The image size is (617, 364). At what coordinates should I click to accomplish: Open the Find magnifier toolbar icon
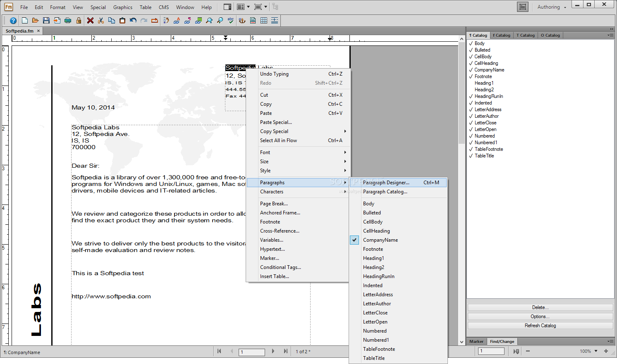pyautogui.click(x=209, y=21)
